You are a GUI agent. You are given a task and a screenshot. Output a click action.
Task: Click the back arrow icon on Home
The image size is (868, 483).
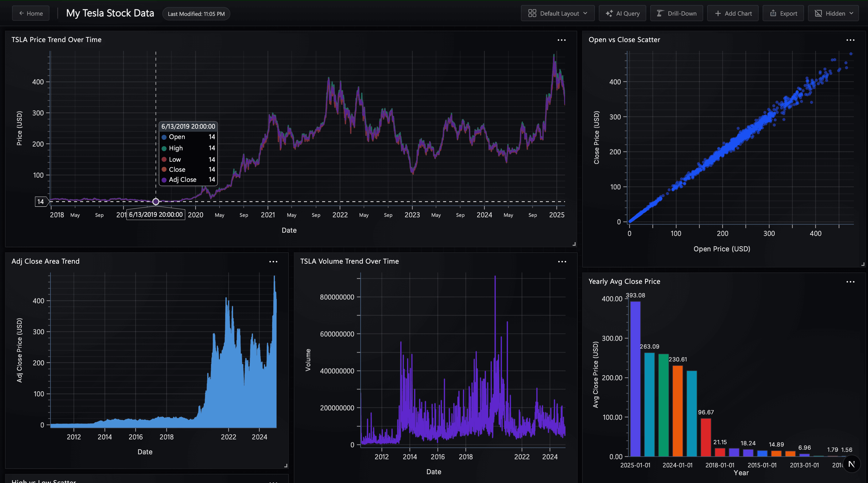tap(22, 13)
